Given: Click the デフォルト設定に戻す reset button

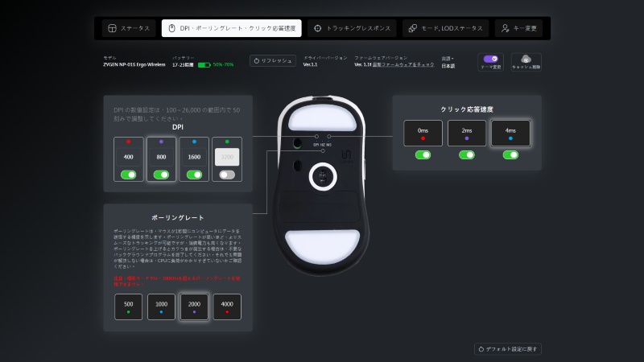Looking at the screenshot, I should (x=508, y=349).
